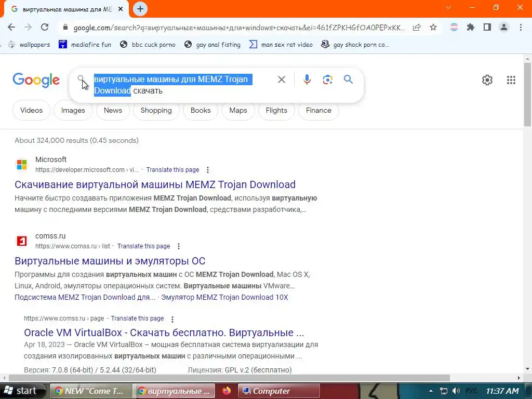Select the Flights filter
Viewport: 532px width, 399px height.
276,110
